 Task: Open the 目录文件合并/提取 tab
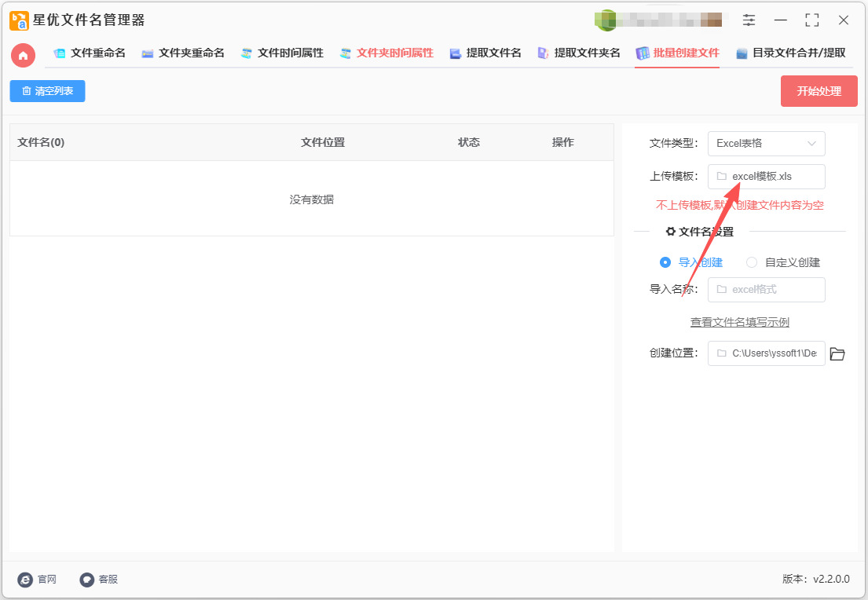pos(791,53)
